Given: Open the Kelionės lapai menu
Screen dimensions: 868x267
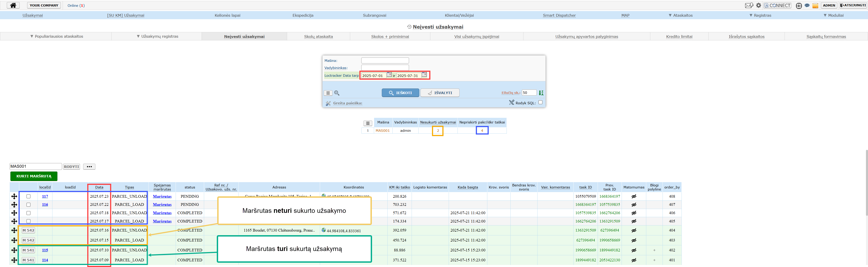Looking at the screenshot, I should (x=227, y=16).
